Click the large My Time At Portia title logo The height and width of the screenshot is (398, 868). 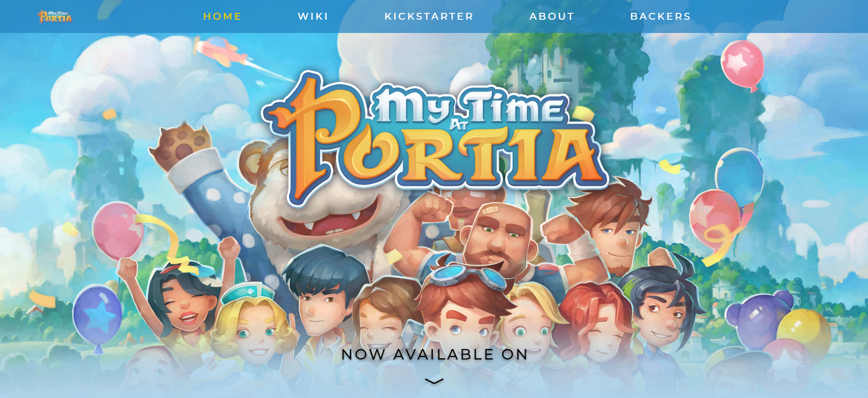[x=434, y=137]
